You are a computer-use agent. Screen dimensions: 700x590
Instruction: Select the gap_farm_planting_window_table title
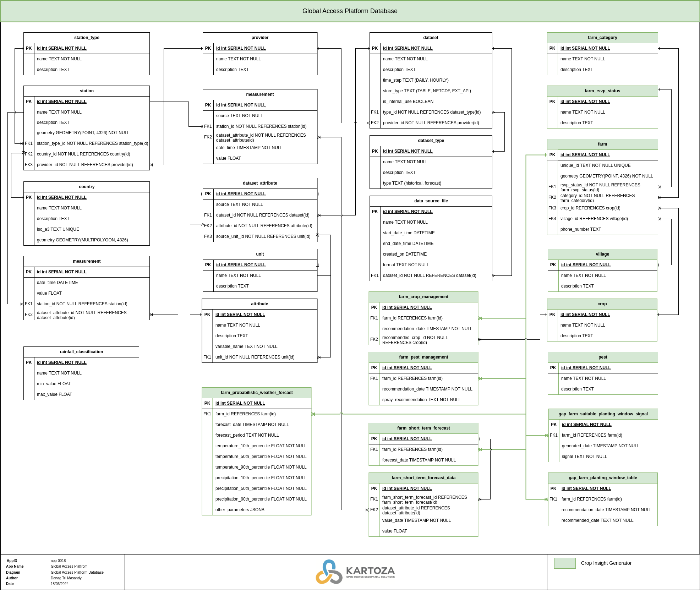[603, 478]
